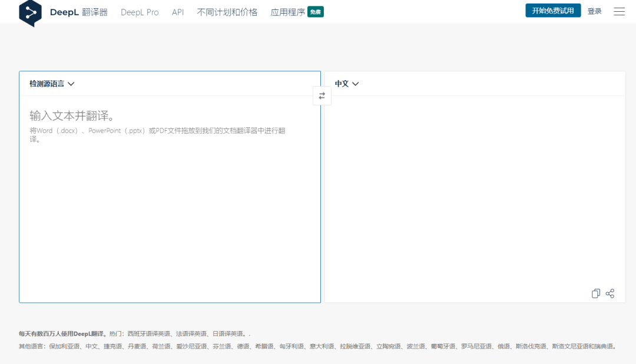Screen dimensions: 636x364
Task: Click 斯洛伐克语 in other languages
Action: point(531,346)
